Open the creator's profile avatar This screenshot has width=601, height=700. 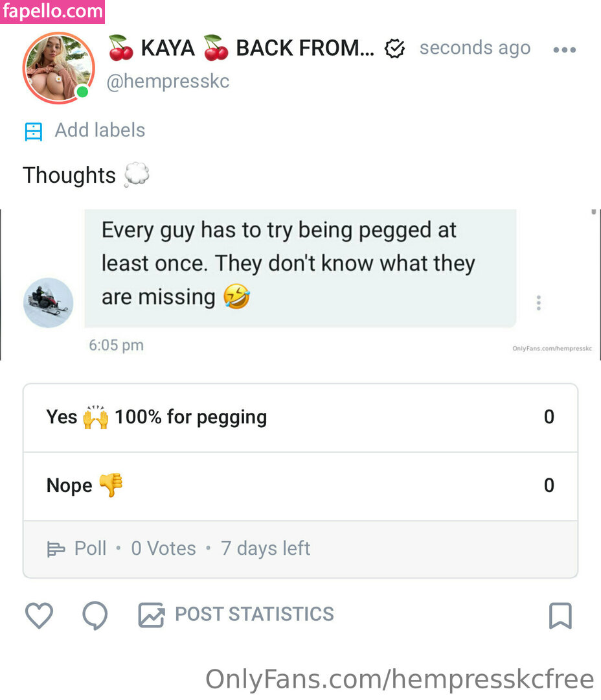[x=59, y=68]
